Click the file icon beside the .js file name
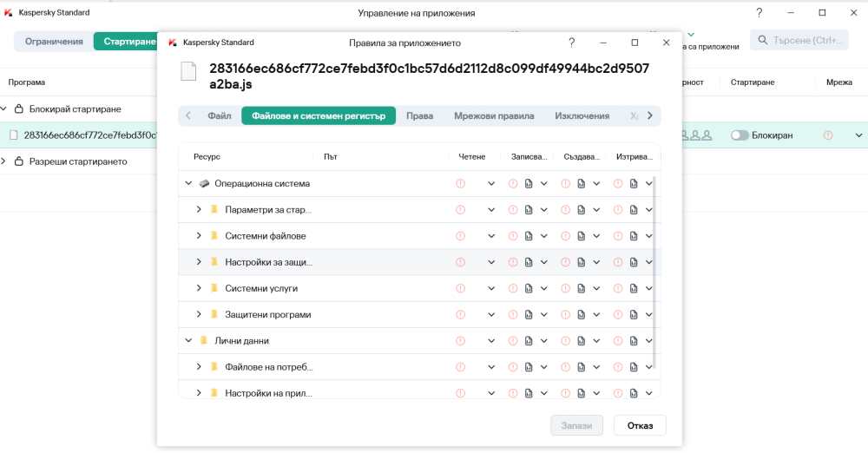This screenshot has height=453, width=868. click(x=188, y=72)
